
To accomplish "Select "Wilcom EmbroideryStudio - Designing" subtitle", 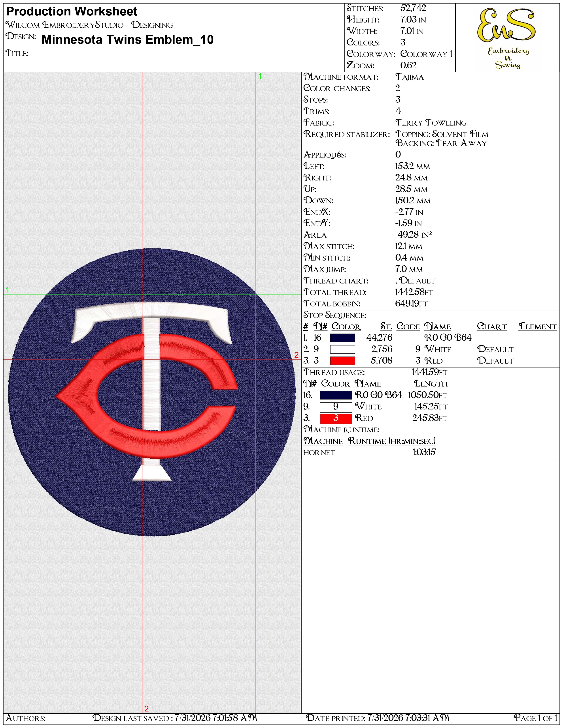I will tap(89, 25).
